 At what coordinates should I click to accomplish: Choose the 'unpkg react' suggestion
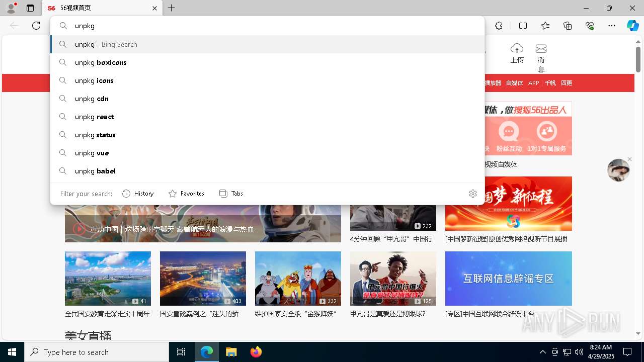click(x=267, y=117)
